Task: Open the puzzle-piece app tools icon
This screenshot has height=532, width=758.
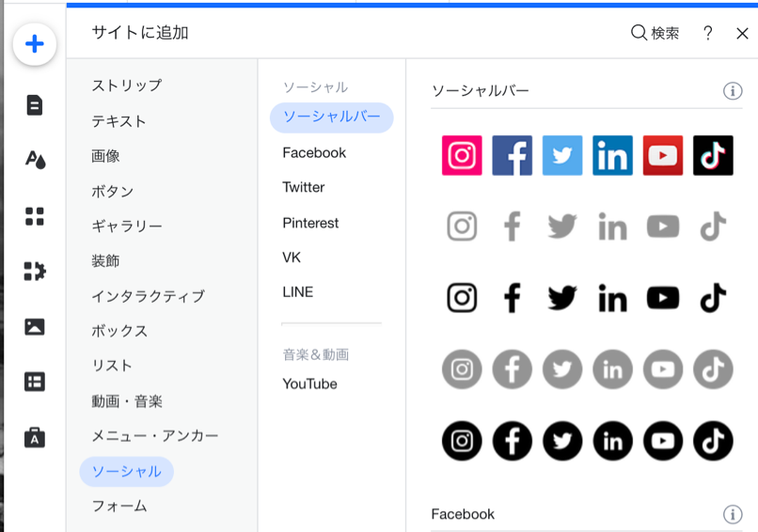Action: [x=35, y=271]
